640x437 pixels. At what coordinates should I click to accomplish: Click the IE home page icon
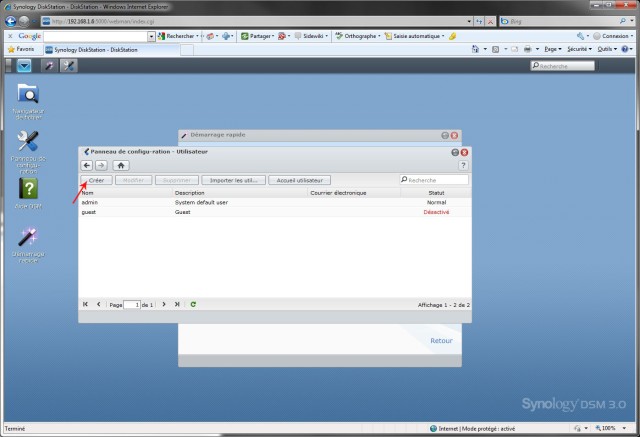pyautogui.click(x=475, y=49)
